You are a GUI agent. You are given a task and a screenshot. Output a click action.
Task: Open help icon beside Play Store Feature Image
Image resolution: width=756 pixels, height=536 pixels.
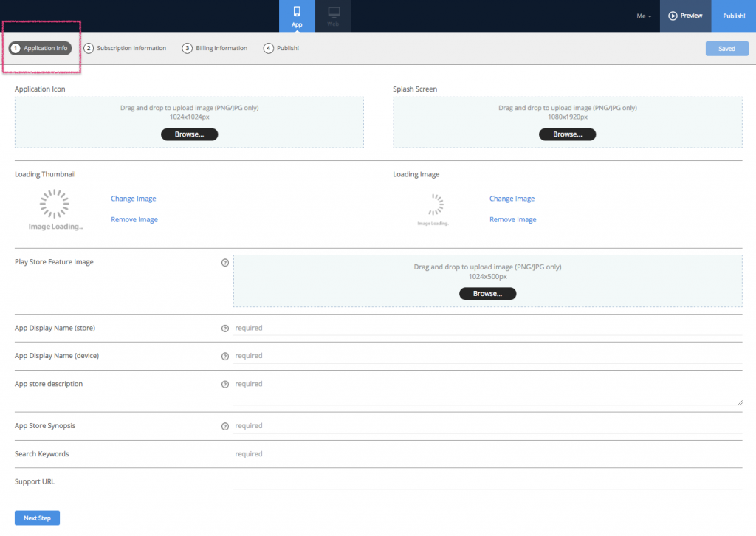225,262
